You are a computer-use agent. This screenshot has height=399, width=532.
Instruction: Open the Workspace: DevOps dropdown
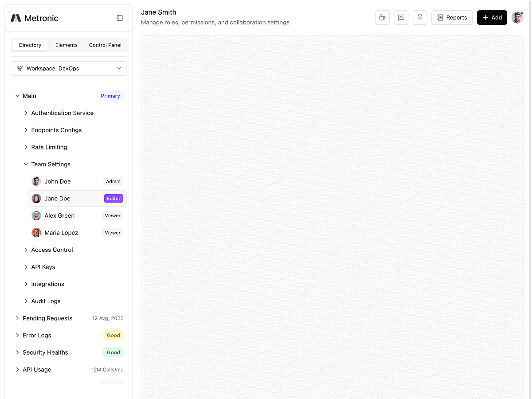pyautogui.click(x=69, y=69)
